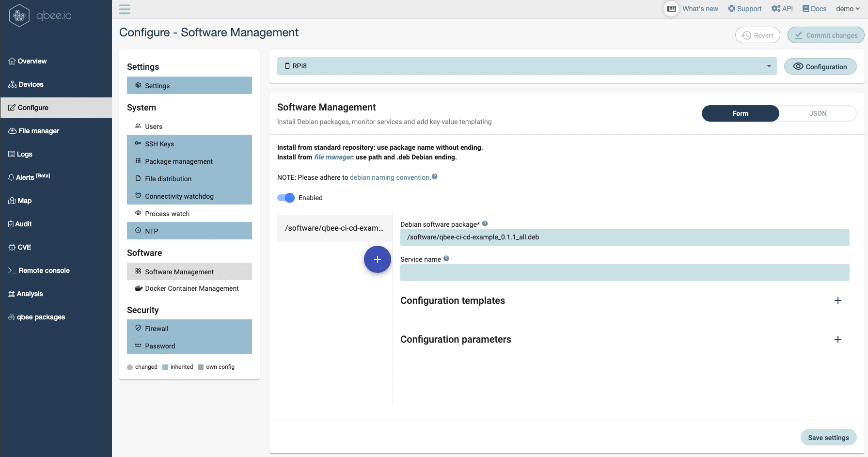The width and height of the screenshot is (868, 457).
Task: Expand Configuration templates section
Action: tap(837, 300)
